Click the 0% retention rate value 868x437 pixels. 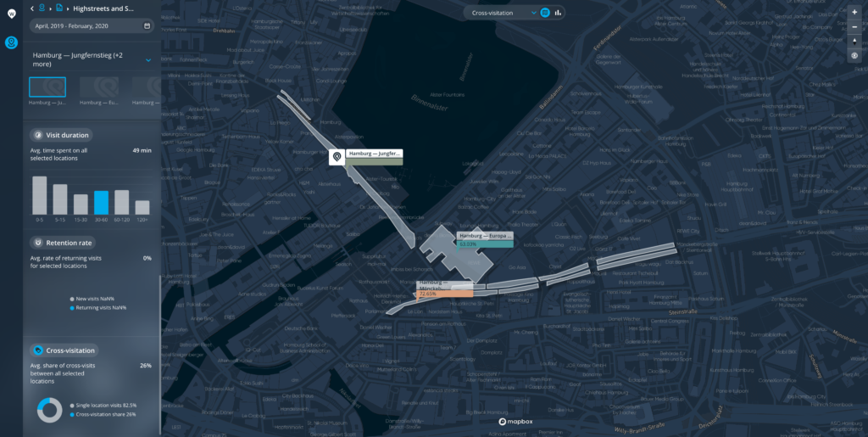click(147, 258)
